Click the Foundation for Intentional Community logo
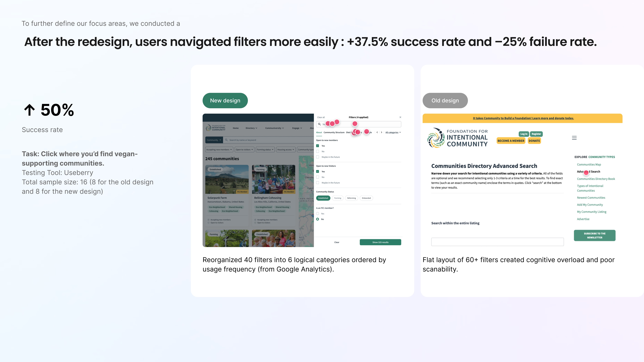 [x=458, y=138]
